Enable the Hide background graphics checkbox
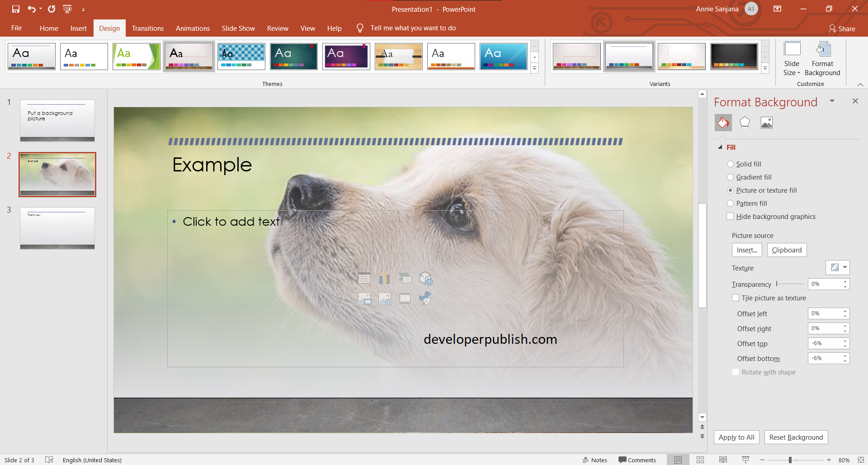868x465 pixels. click(731, 216)
